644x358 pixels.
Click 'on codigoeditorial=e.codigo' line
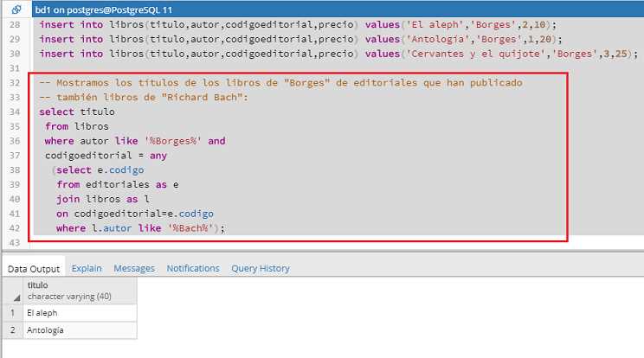point(135,214)
